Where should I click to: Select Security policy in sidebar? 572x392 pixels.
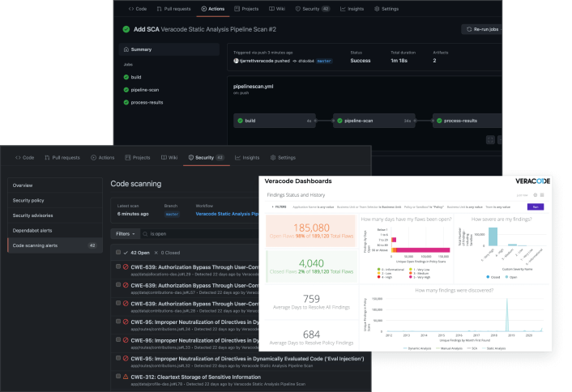55,200
